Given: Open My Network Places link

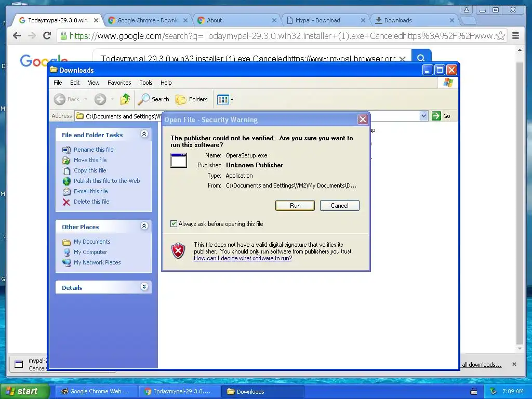Looking at the screenshot, I should [97, 262].
